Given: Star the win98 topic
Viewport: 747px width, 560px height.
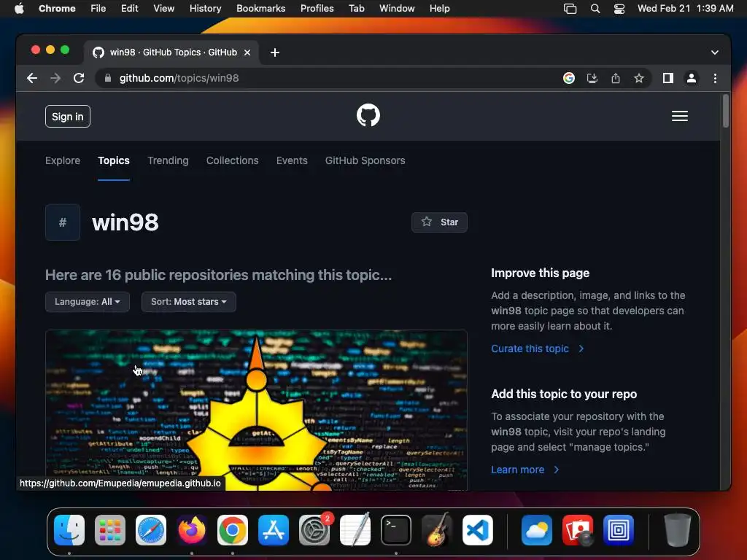Looking at the screenshot, I should [439, 222].
